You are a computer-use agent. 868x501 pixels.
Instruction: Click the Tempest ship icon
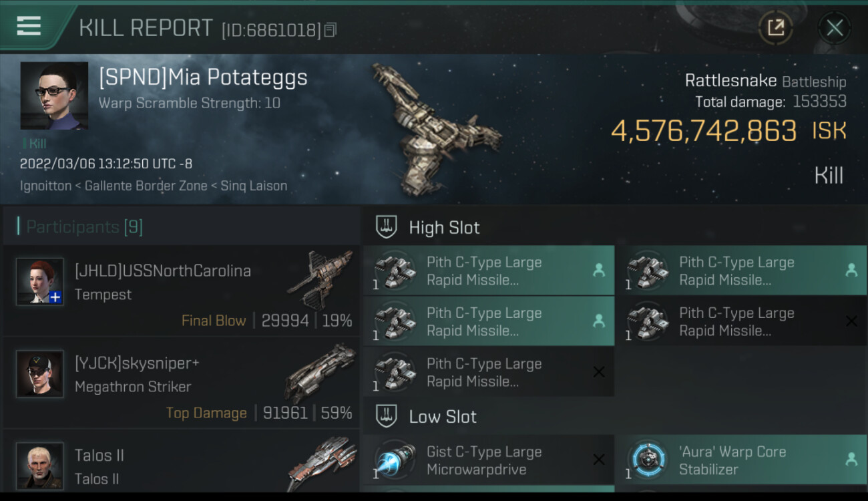(319, 280)
